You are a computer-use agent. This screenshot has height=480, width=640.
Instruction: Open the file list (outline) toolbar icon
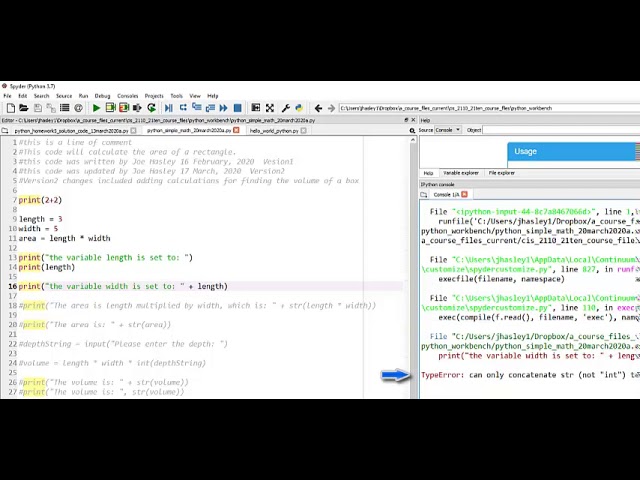pos(64,108)
